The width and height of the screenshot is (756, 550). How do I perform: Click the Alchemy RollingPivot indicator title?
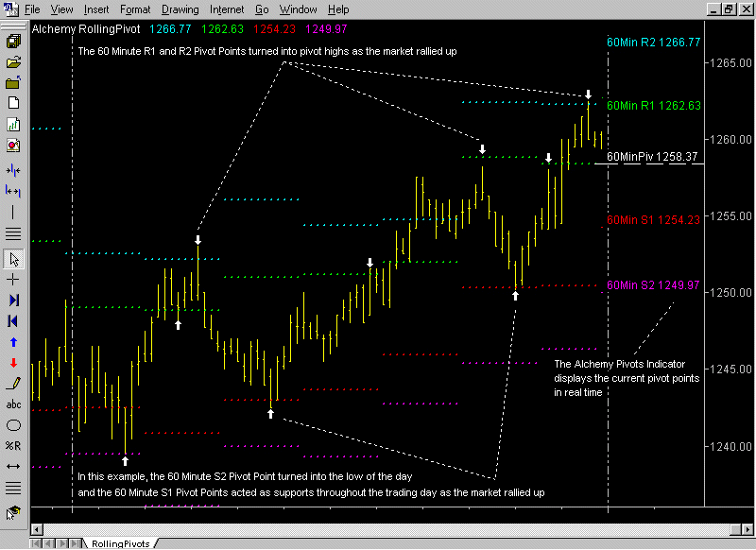86,29
